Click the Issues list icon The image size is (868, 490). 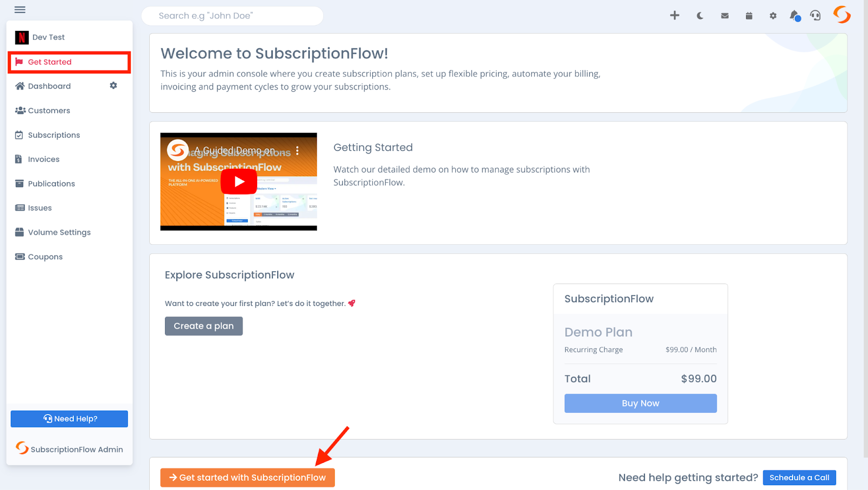click(20, 208)
